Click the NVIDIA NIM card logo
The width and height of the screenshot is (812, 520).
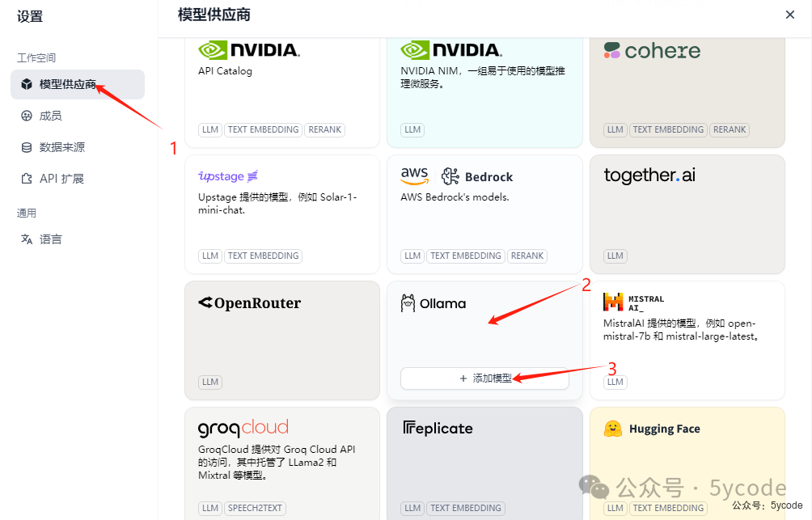(451, 50)
